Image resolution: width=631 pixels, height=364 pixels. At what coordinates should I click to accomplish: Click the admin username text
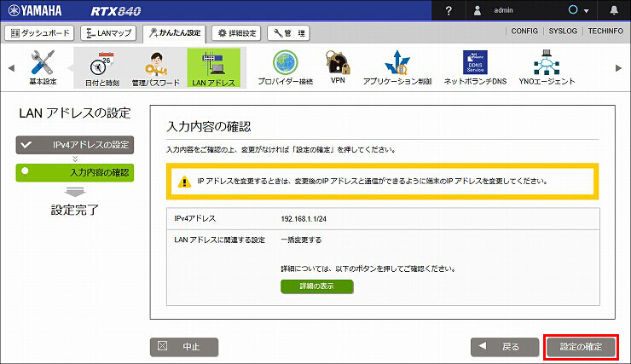(503, 10)
